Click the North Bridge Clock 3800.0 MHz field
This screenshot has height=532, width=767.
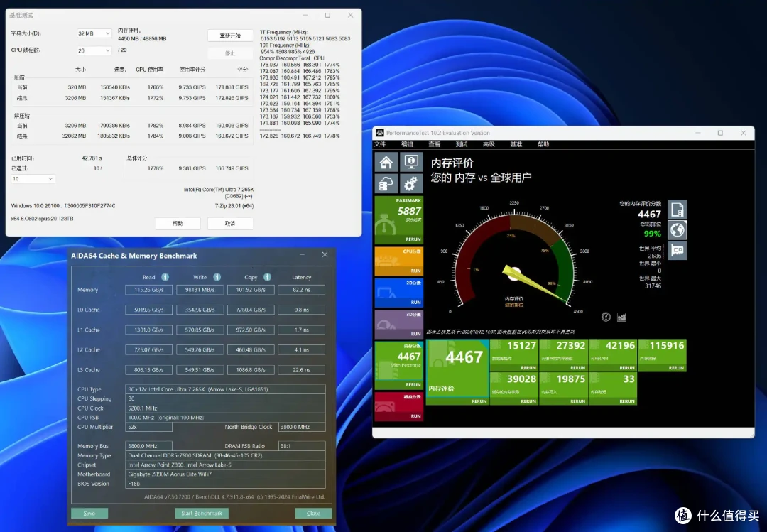302,428
